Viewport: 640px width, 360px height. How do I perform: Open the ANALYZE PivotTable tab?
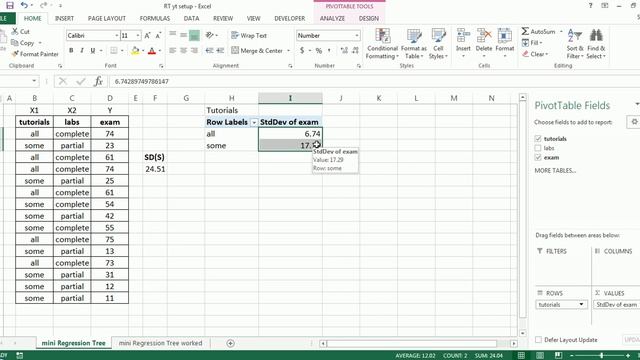(332, 18)
